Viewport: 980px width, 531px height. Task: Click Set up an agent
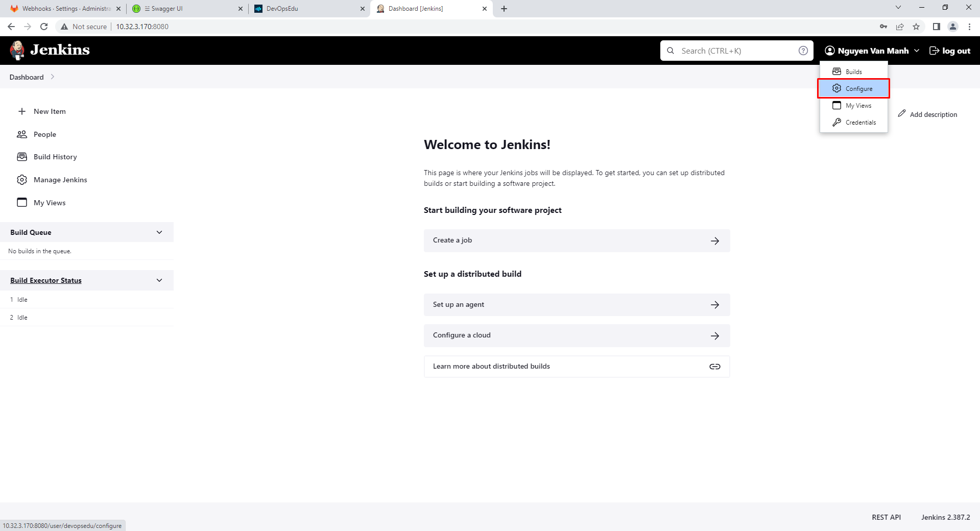click(577, 305)
